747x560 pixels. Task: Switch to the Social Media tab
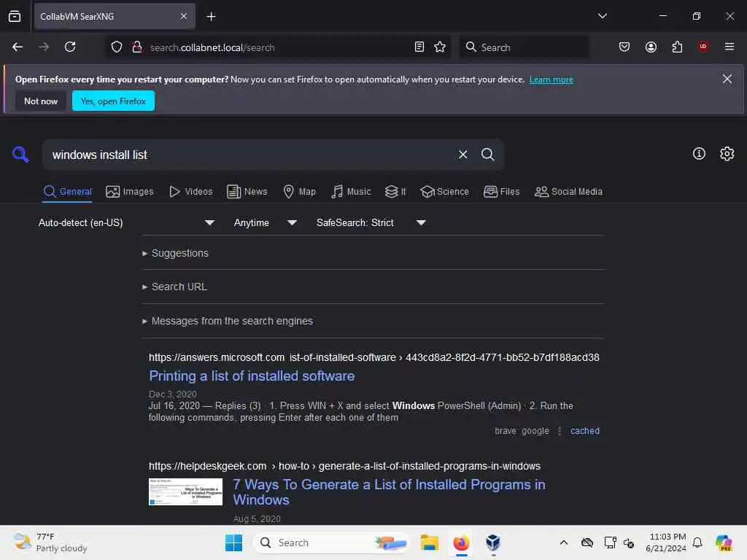[x=569, y=192]
